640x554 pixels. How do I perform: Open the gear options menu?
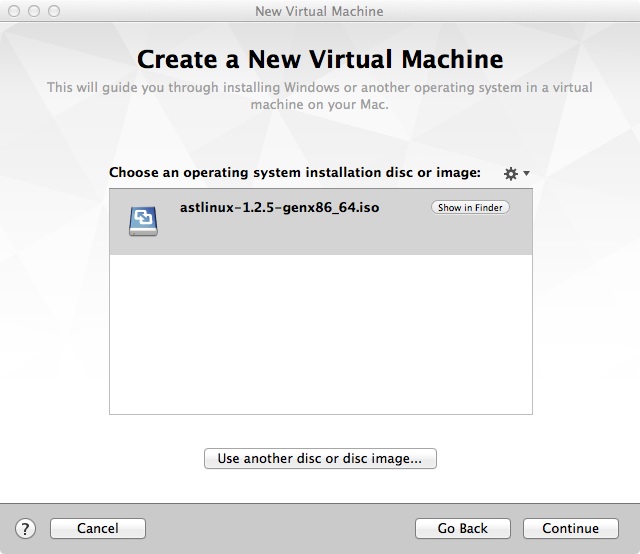[x=516, y=174]
